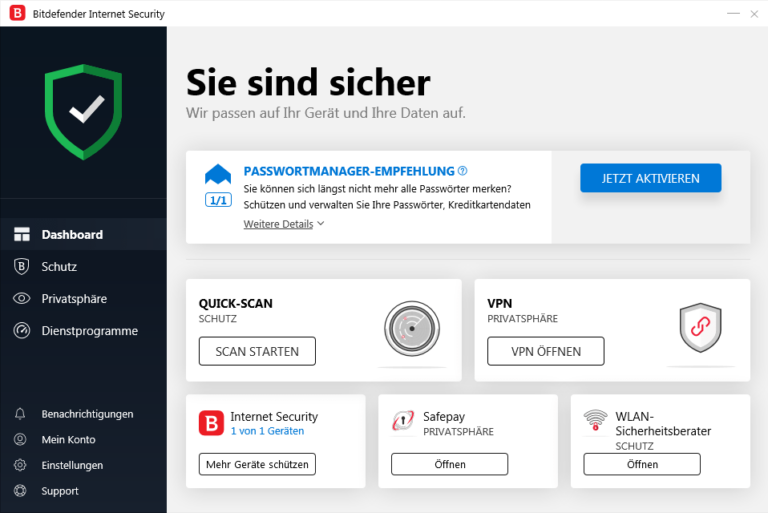Click Mehr Geräte schützen button

[257, 464]
